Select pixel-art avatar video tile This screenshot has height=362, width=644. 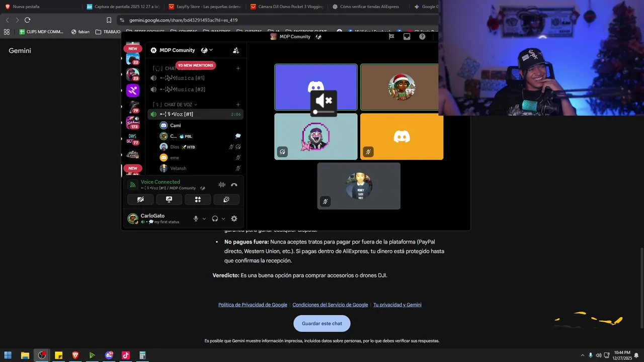[x=316, y=136]
